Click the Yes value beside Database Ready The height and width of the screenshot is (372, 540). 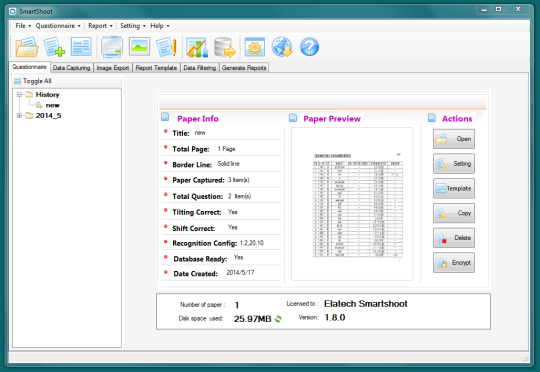point(238,257)
